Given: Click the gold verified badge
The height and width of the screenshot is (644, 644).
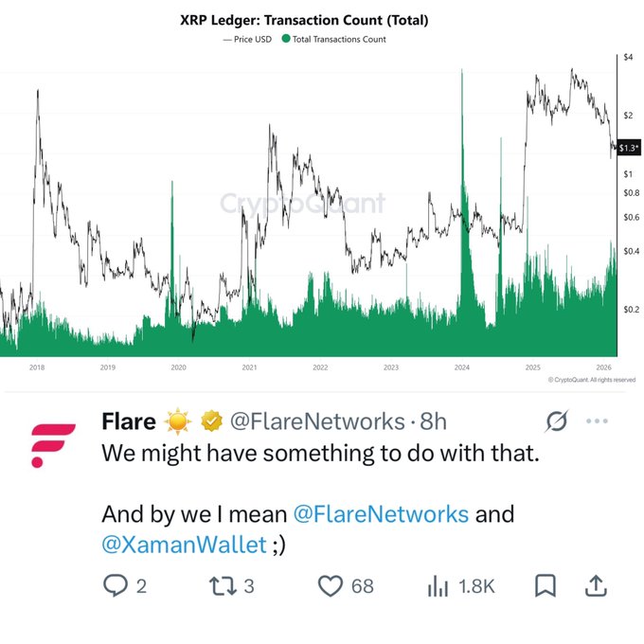Looking at the screenshot, I should tap(210, 420).
